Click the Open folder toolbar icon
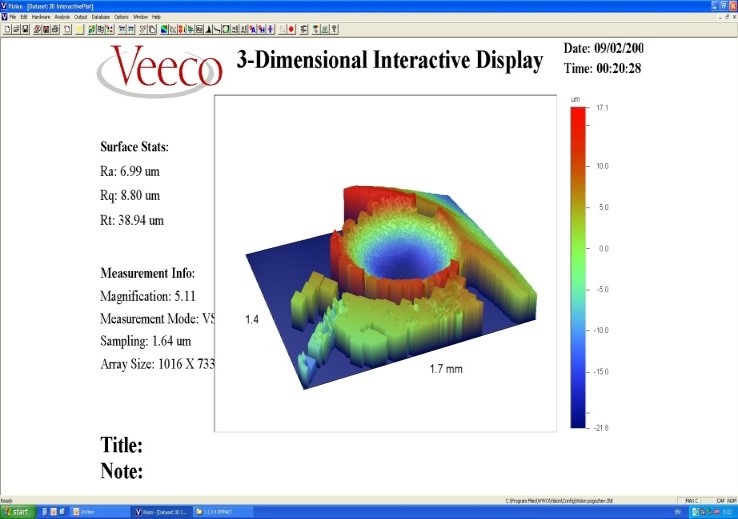The width and height of the screenshot is (738, 519). (16, 29)
